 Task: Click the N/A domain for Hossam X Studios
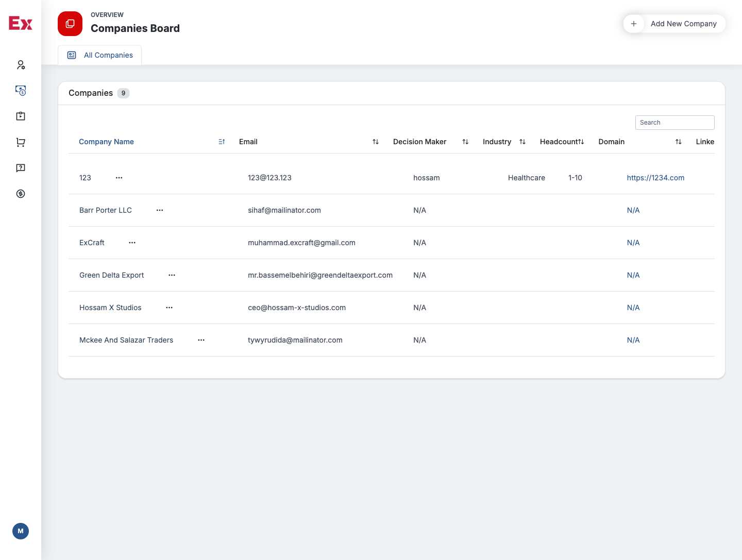coord(633,308)
